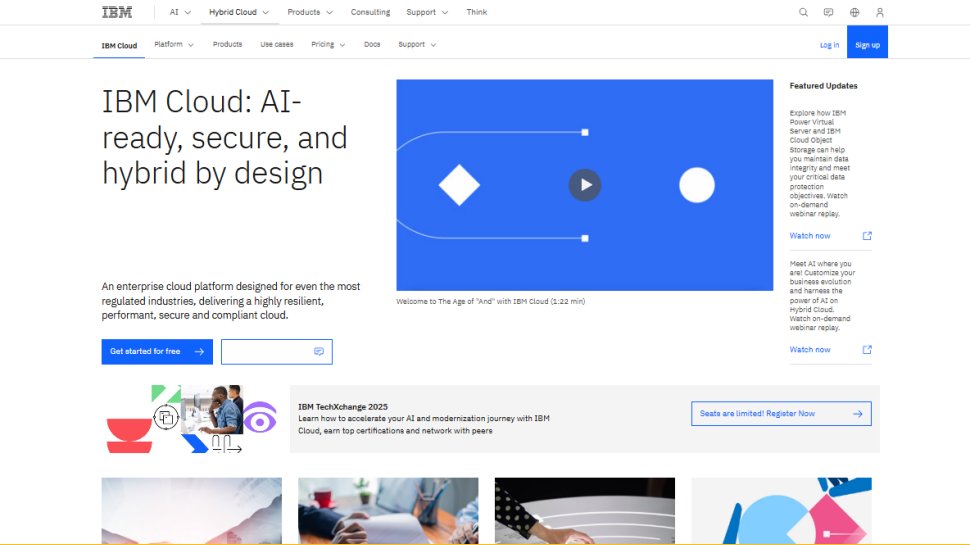Click the video caption Welcome to The Age of And
The image size is (970, 545).
[x=491, y=301]
